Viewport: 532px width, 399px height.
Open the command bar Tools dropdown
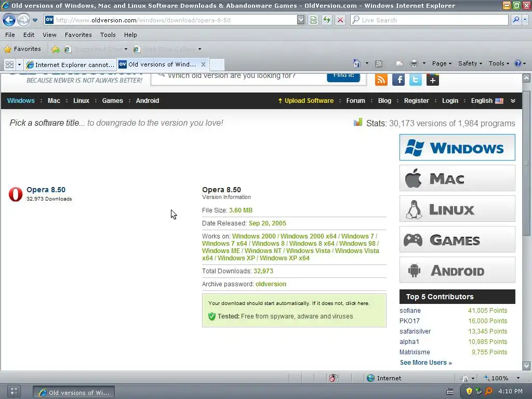[x=499, y=63]
